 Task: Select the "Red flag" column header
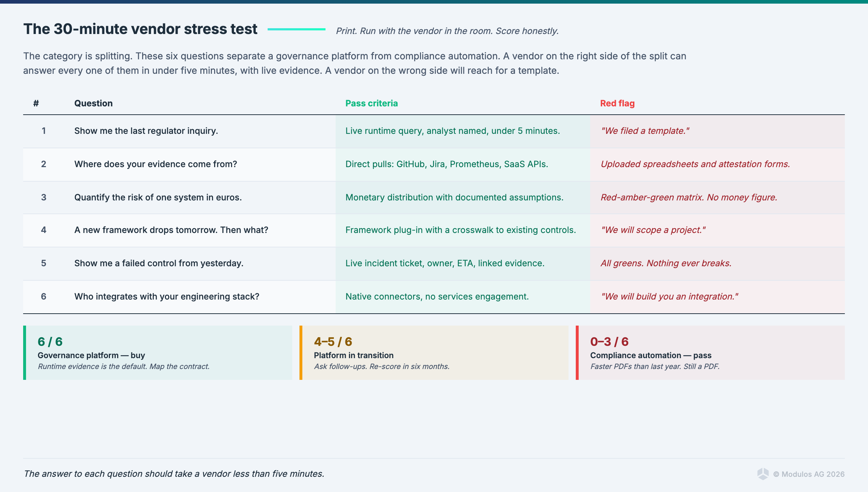[617, 103]
